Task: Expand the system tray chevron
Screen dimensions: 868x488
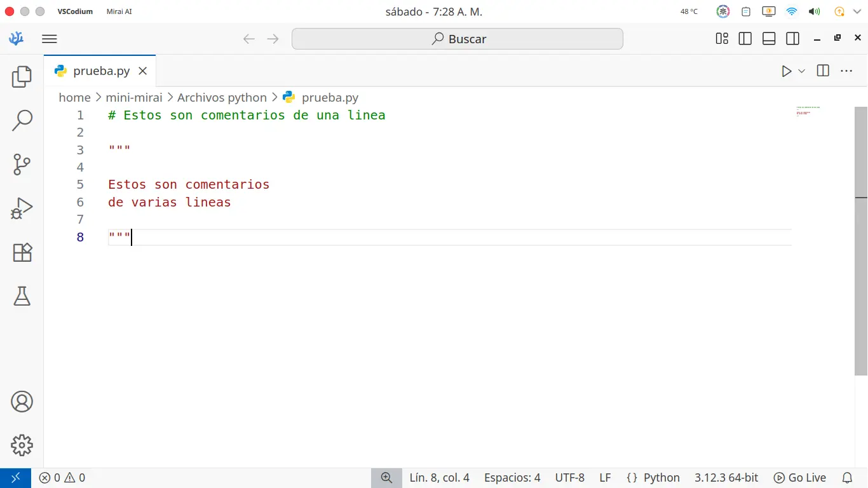Action: click(x=857, y=11)
